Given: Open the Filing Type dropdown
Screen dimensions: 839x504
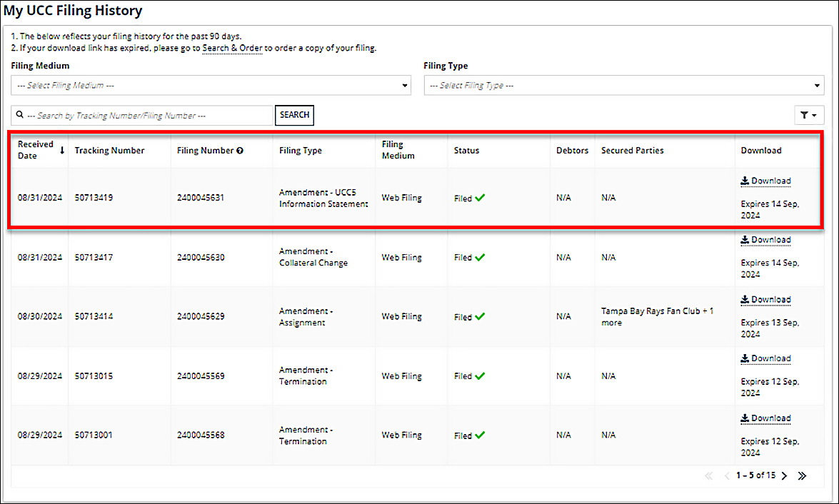Looking at the screenshot, I should coord(623,86).
